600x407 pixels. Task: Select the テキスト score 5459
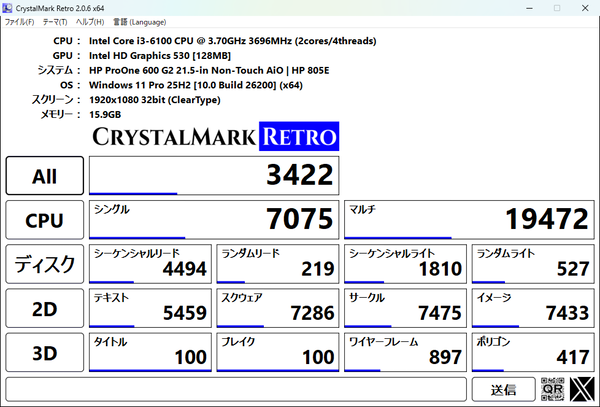pos(185,313)
